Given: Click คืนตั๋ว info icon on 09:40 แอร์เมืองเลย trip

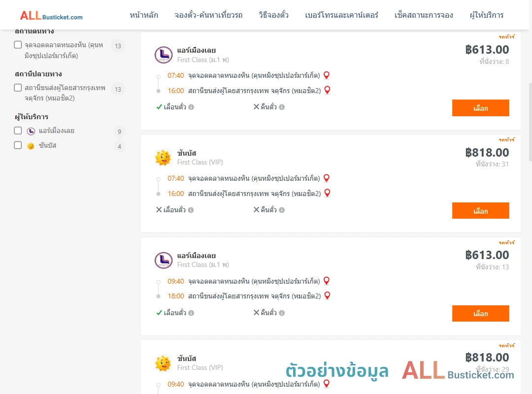Looking at the screenshot, I should [x=282, y=313].
